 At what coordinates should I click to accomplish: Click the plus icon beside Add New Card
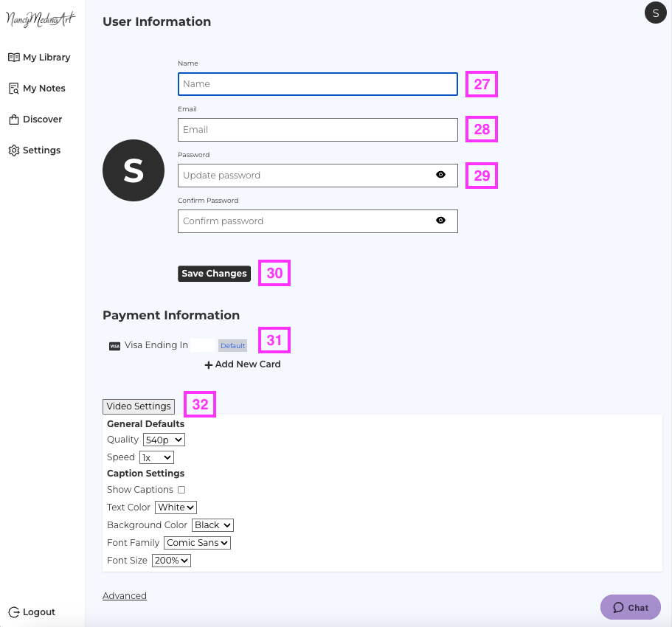tap(208, 364)
